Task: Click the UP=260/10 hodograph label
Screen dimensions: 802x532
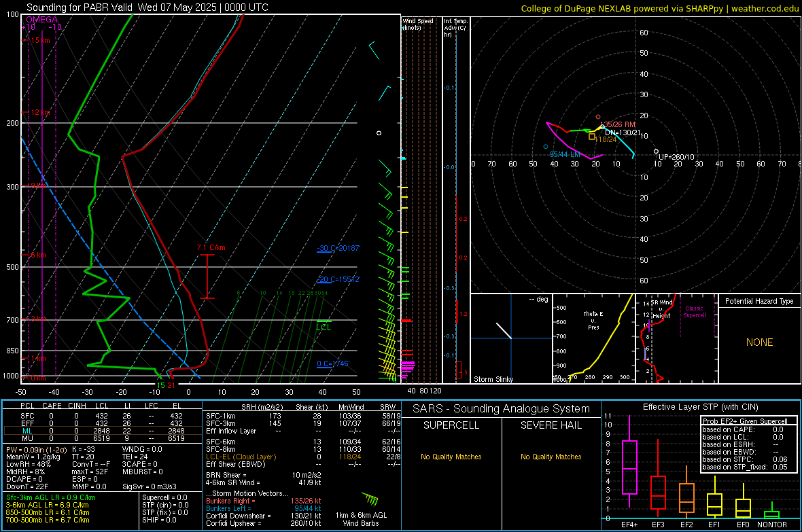Action: [676, 157]
